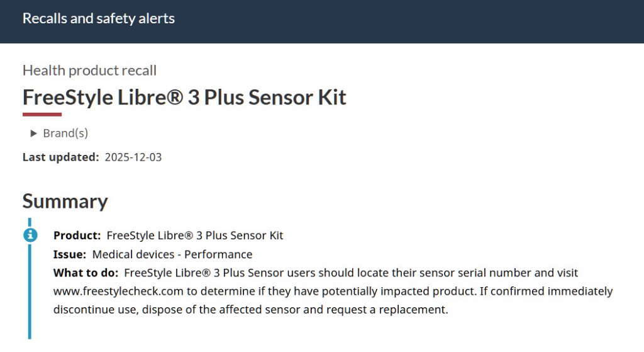The image size is (644, 352).
Task: Click the bold Issue: label
Action: [70, 254]
